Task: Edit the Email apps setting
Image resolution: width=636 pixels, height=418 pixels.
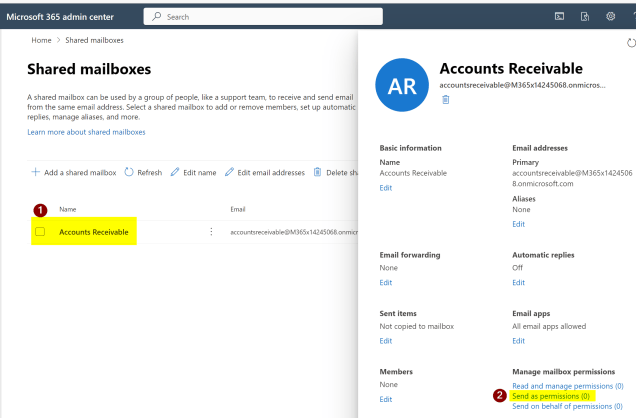Action: tap(518, 341)
